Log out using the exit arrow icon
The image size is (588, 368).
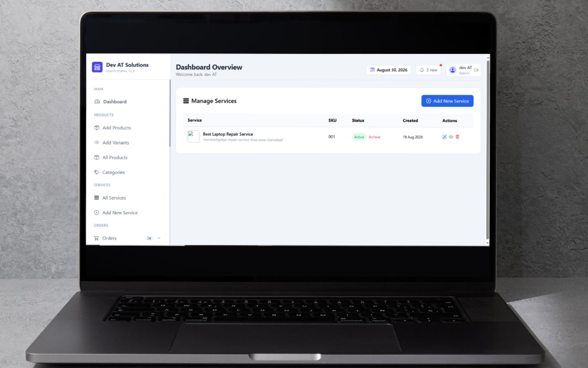coord(476,70)
